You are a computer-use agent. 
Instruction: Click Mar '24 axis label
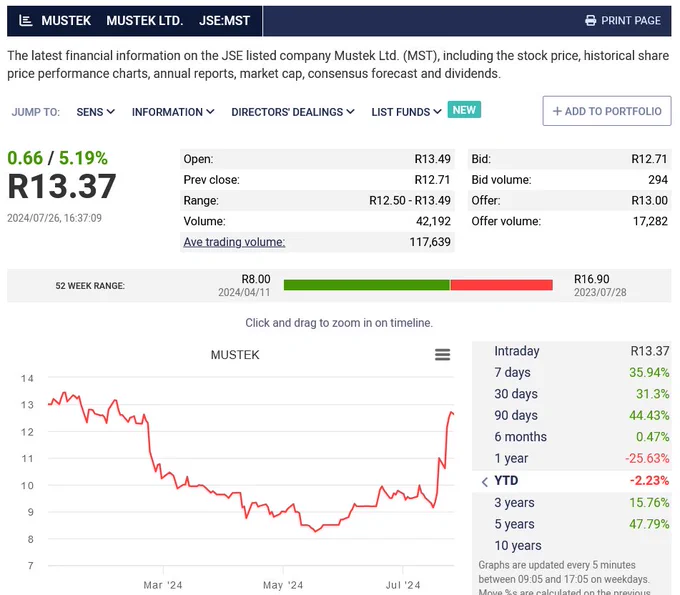[163, 585]
